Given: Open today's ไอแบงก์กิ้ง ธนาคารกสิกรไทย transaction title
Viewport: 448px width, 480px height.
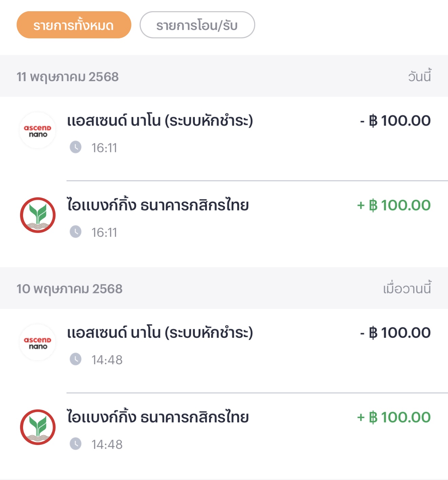Looking at the screenshot, I should (x=158, y=205).
